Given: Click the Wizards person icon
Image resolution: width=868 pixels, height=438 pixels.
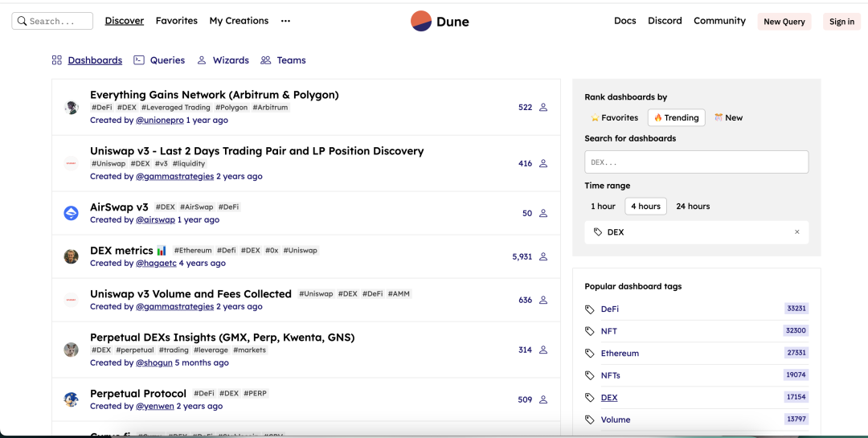Looking at the screenshot, I should [x=202, y=59].
